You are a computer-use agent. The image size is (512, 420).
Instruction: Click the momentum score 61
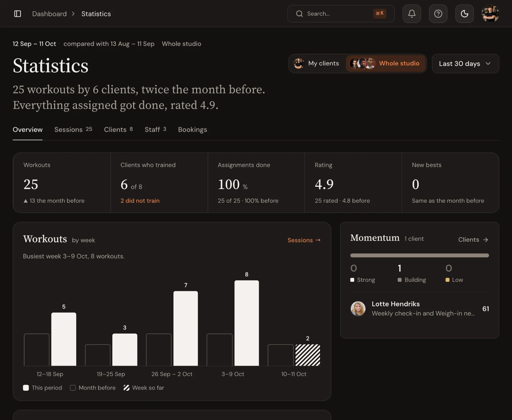click(486, 309)
